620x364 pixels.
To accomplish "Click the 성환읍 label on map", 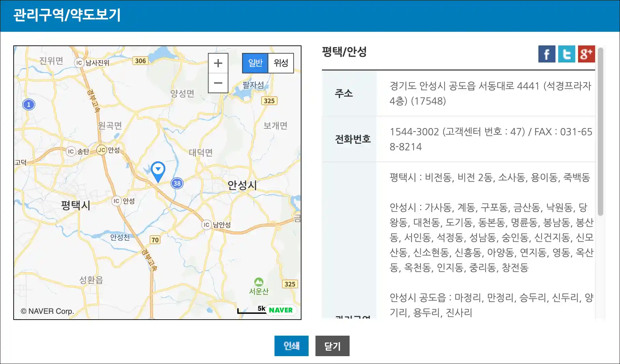I will tap(91, 280).
